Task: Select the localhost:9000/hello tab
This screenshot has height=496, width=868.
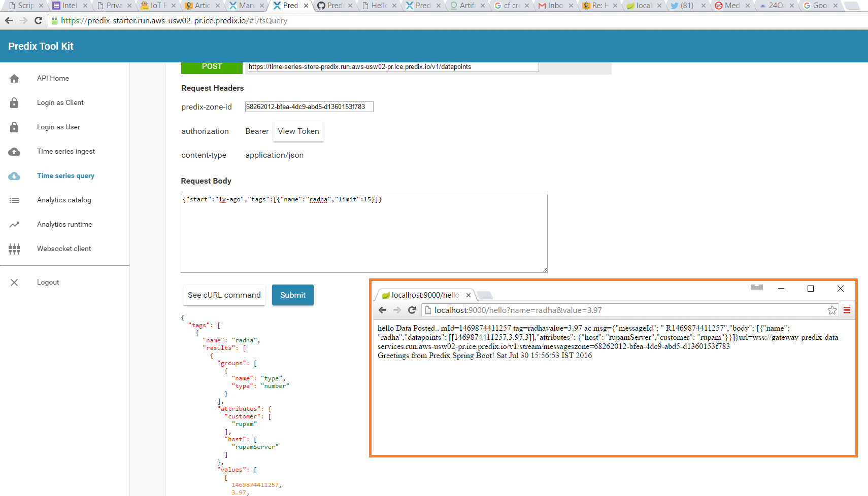Action: pyautogui.click(x=424, y=295)
